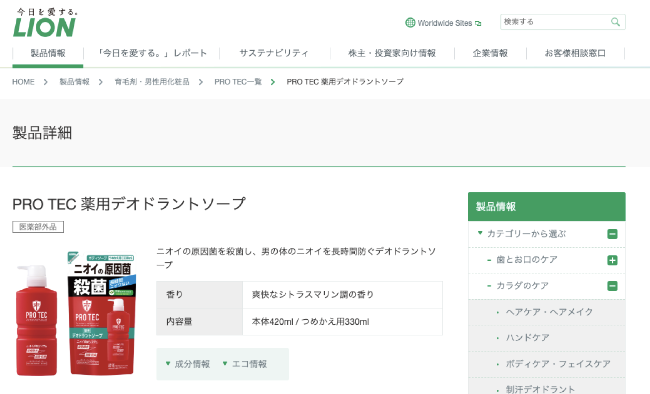Click the Worldwide Sites globe icon
The image size is (650, 394).
pos(410,23)
